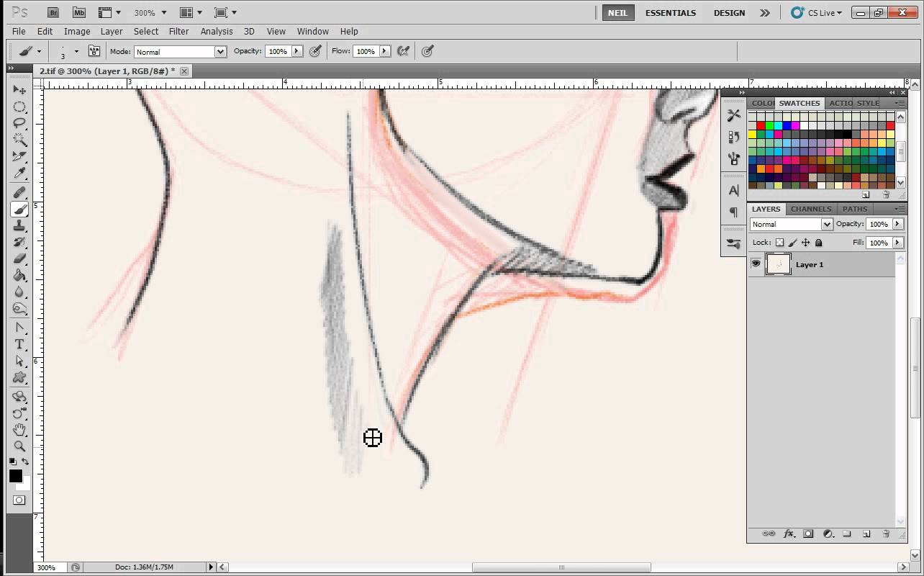Hide Layer 1 with eye icon
The image size is (924, 576).
click(756, 264)
